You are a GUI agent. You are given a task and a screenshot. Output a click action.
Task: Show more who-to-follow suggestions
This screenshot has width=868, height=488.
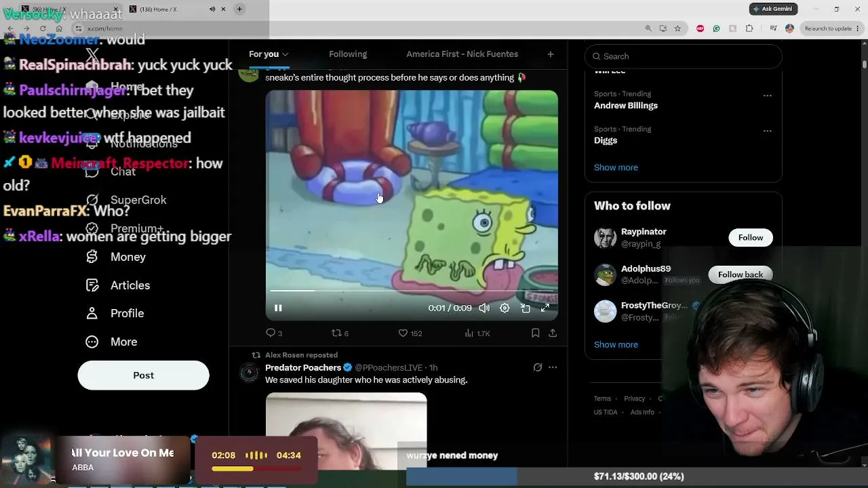pos(616,344)
